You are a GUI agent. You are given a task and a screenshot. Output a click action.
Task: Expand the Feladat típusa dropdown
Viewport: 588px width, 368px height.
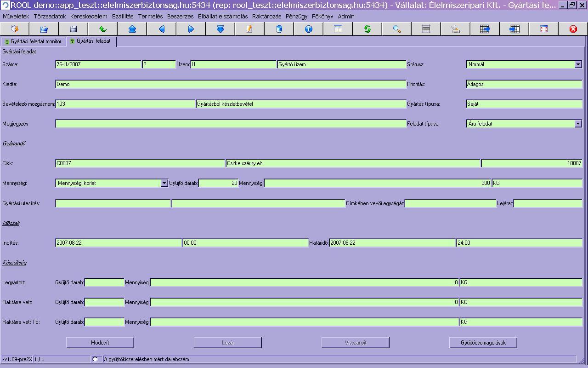click(x=578, y=124)
